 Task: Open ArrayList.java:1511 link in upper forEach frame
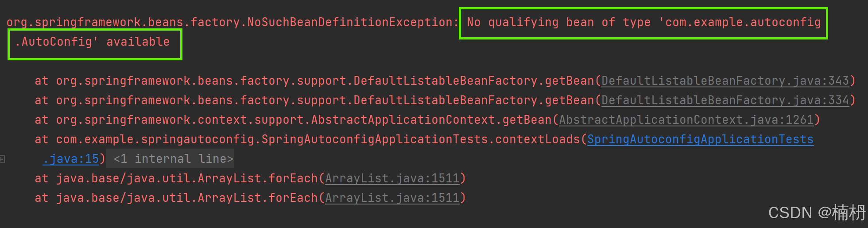click(x=392, y=178)
